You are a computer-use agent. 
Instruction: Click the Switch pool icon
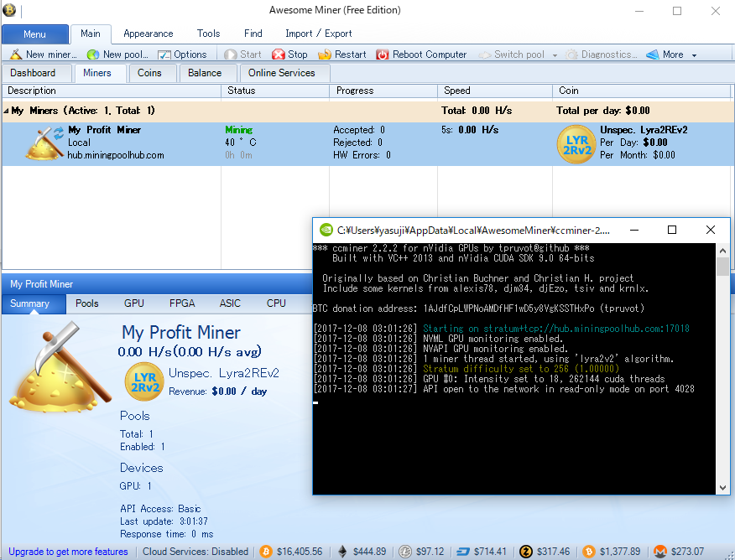tap(485, 54)
